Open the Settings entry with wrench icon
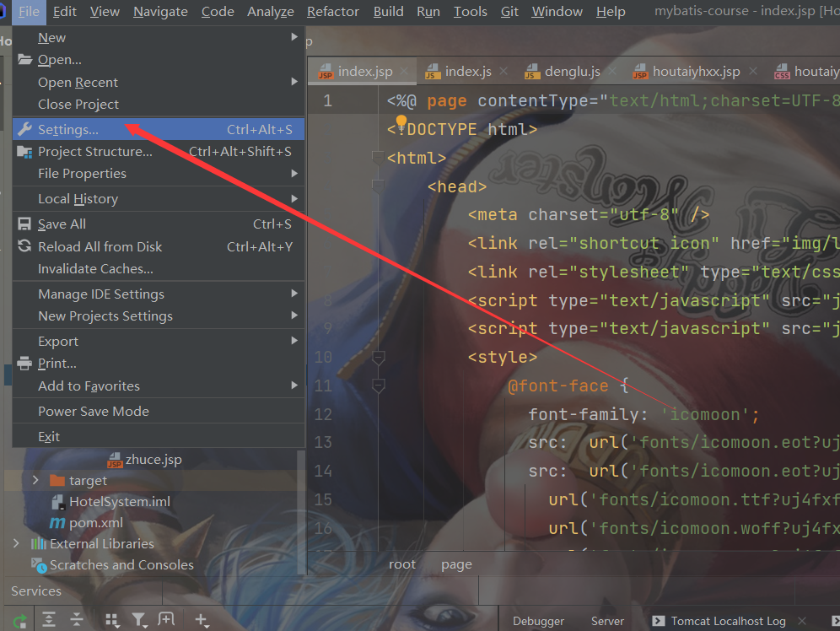Screen dimensions: 840x631 tap(158, 130)
